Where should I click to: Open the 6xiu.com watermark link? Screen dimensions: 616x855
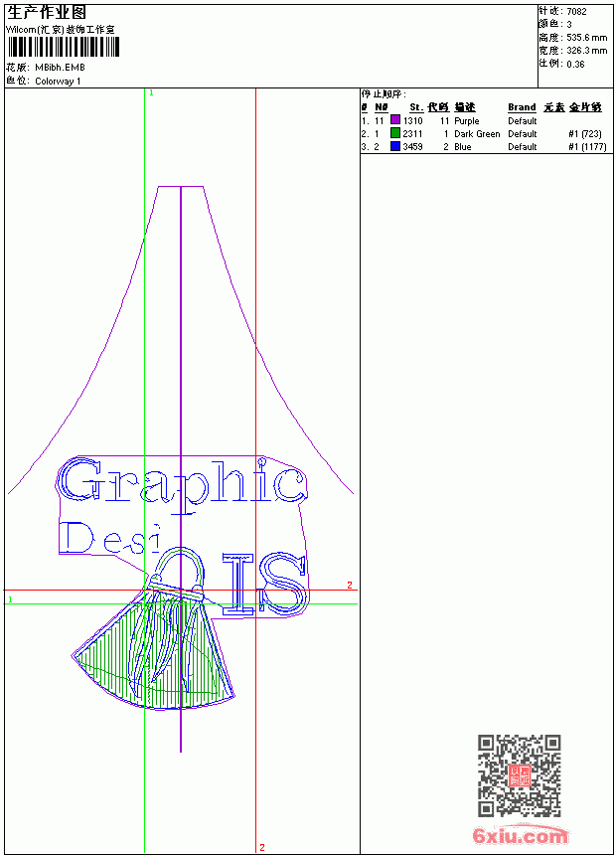click(x=520, y=835)
